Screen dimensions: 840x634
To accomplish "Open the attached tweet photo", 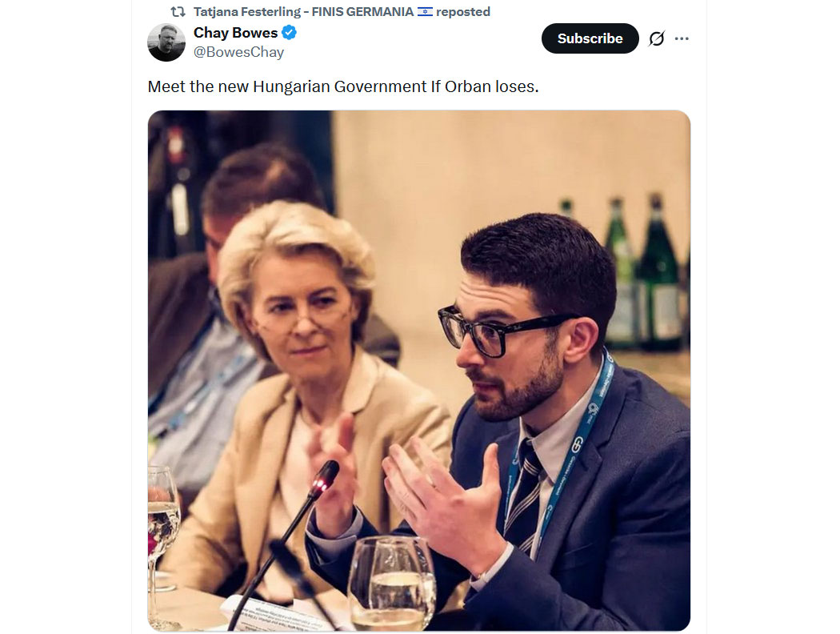I will 418,370.
